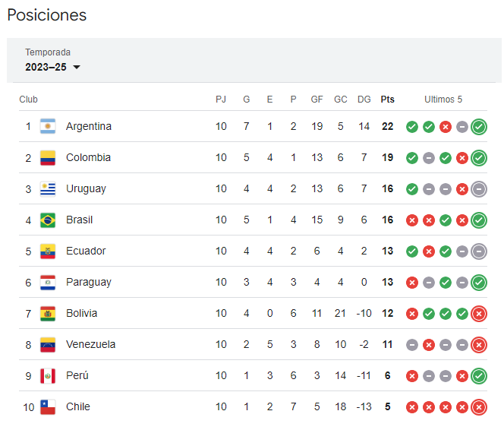Click the Ultimos 5 column header

443,100
